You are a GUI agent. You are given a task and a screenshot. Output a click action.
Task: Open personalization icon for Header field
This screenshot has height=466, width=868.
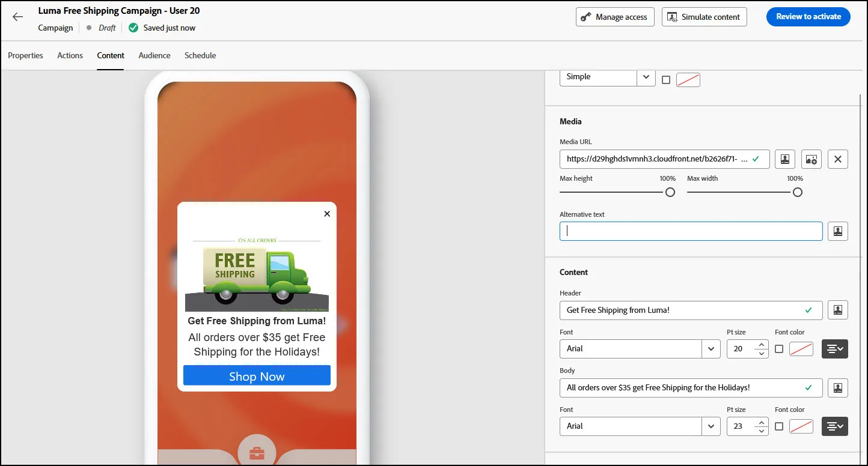[838, 310]
